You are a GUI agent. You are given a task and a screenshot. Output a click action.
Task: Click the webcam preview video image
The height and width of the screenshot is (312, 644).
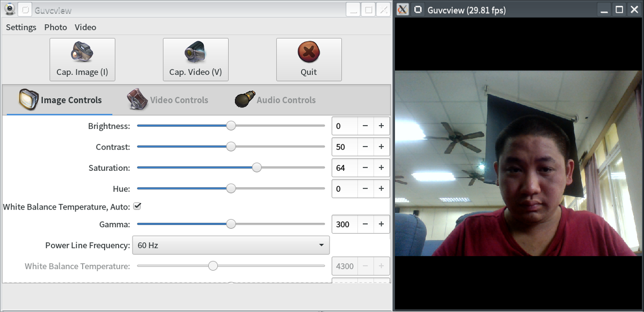(518, 163)
